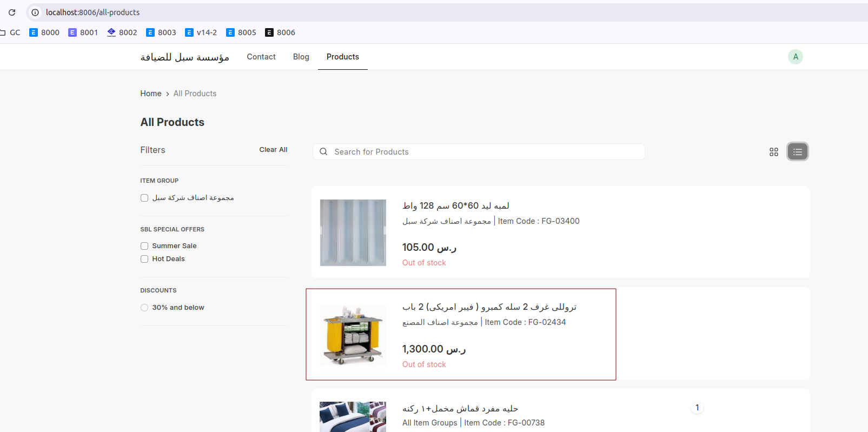Open the Contact menu item
This screenshot has height=432, width=868.
[x=261, y=57]
